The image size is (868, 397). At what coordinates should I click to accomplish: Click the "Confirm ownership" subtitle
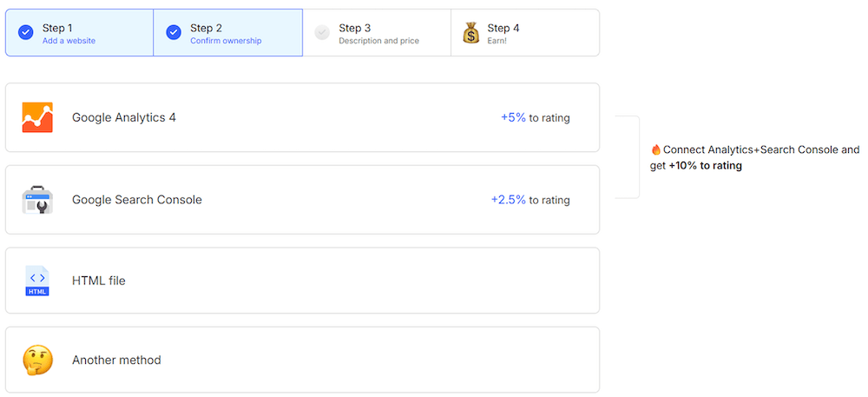coord(226,41)
